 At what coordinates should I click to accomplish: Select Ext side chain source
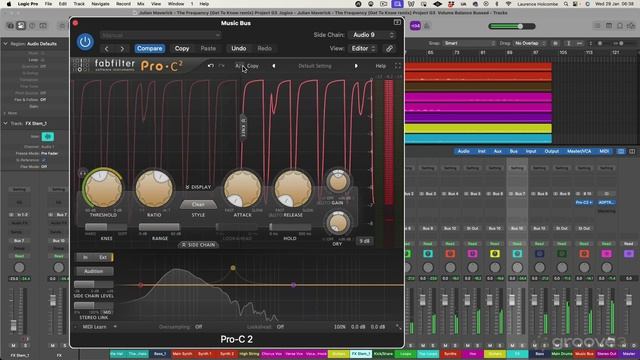[x=103, y=257]
